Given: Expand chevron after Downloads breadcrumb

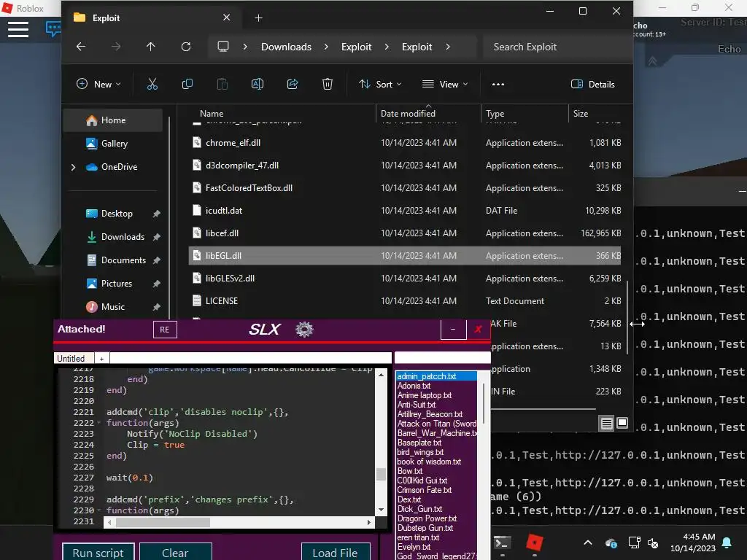Looking at the screenshot, I should tap(326, 47).
